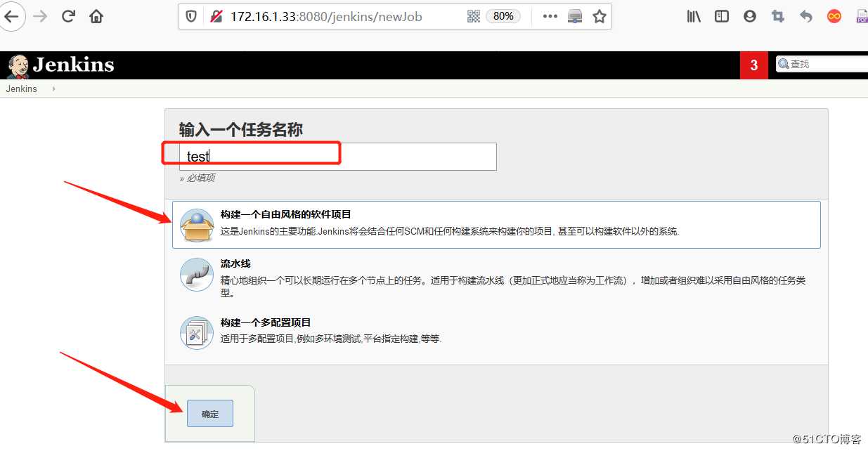This screenshot has width=868, height=451.
Task: Click the screenshot crop icon
Action: pos(778,16)
